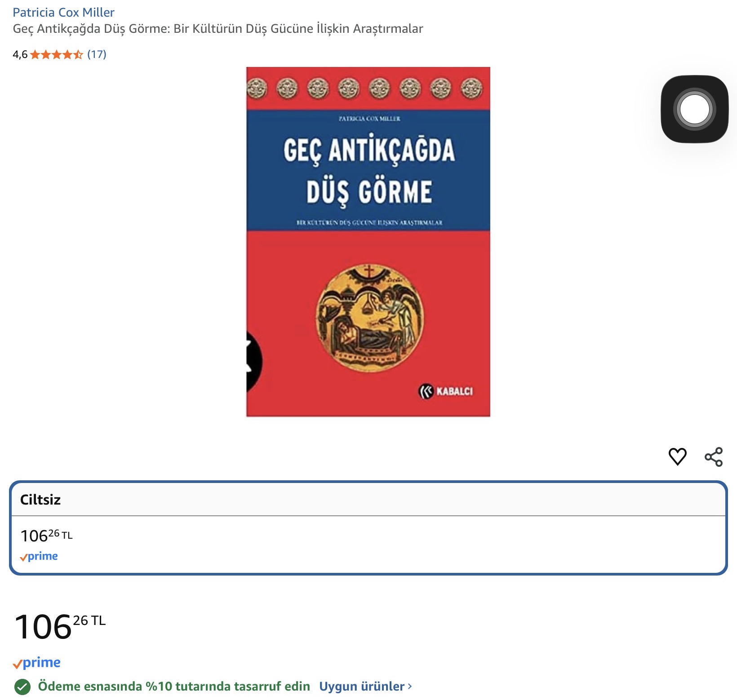
Task: Select the Ciltsiz format option
Action: [x=368, y=528]
